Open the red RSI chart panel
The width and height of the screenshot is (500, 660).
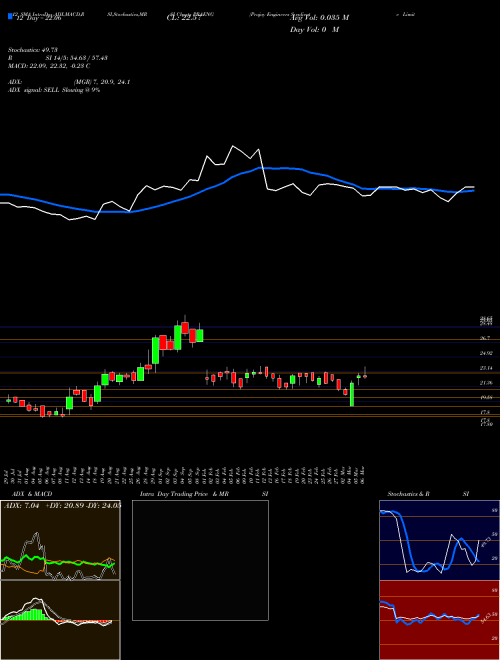tap(439, 620)
